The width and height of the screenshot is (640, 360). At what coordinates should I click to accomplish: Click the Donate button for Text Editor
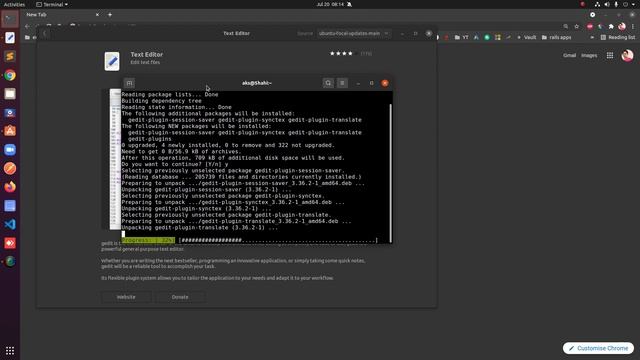180,297
